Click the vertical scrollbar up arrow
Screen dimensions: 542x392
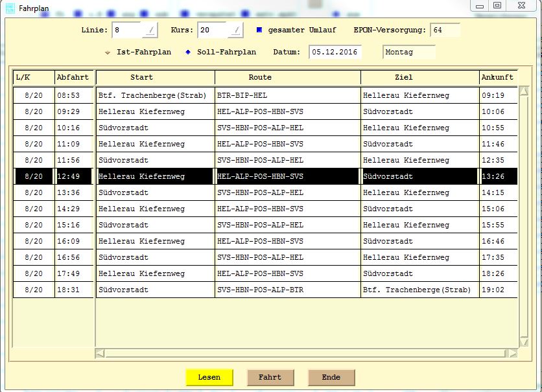click(524, 91)
